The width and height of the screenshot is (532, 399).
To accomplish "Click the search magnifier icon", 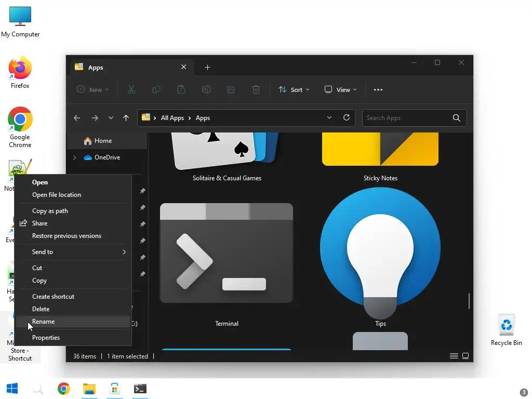I will tap(457, 118).
